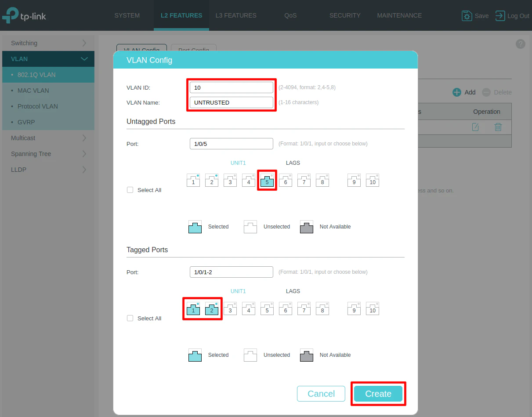Image resolution: width=532 pixels, height=417 pixels.
Task: Select port 7 in Tagged Ports
Action: [304, 308]
